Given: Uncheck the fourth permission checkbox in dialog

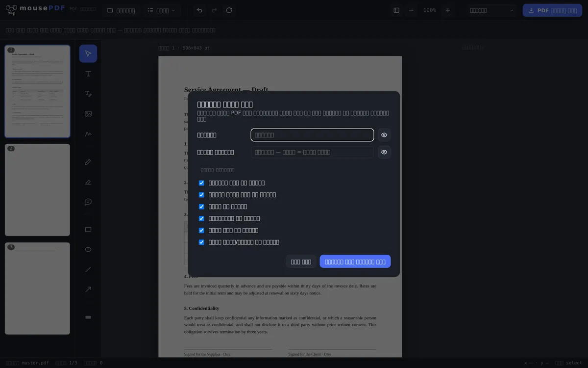Looking at the screenshot, I should click(201, 218).
